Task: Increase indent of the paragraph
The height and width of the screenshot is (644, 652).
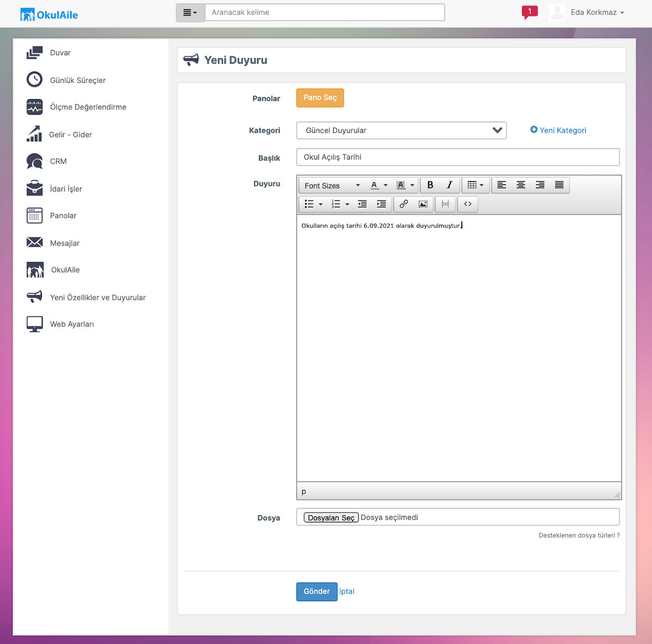Action: pyautogui.click(x=381, y=204)
